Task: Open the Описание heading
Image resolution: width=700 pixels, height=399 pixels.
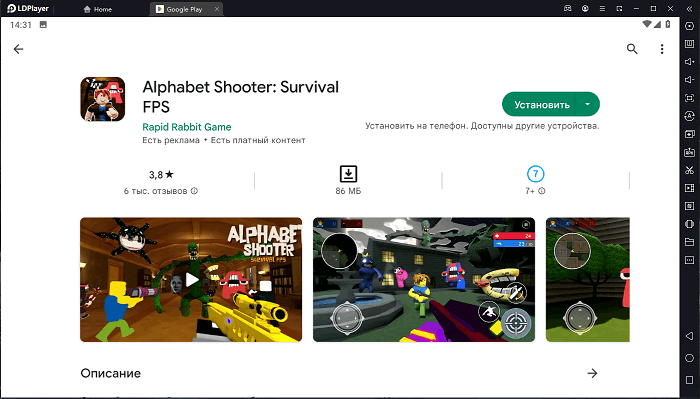Action: pos(111,373)
